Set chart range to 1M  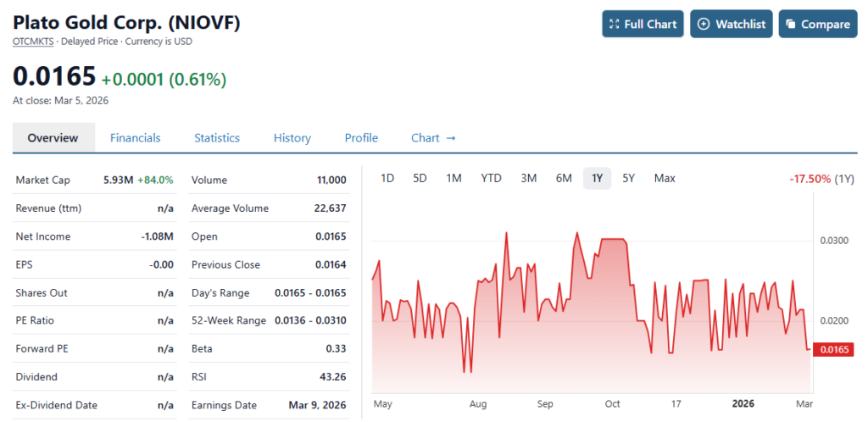[453, 178]
